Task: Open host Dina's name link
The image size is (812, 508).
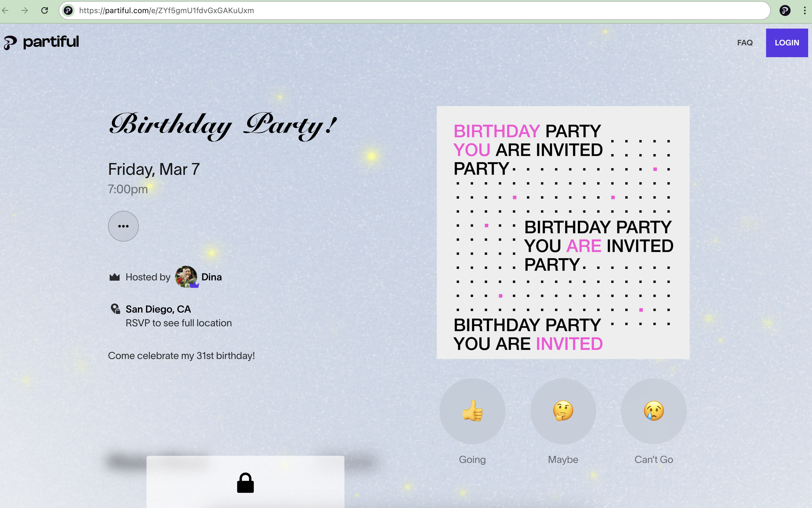Action: pyautogui.click(x=212, y=277)
